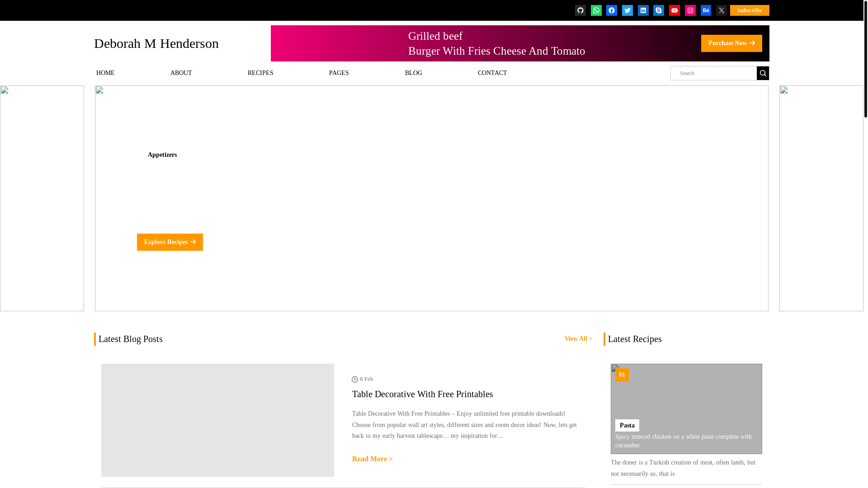Click View All blog posts link
The image size is (868, 488).
[579, 339]
